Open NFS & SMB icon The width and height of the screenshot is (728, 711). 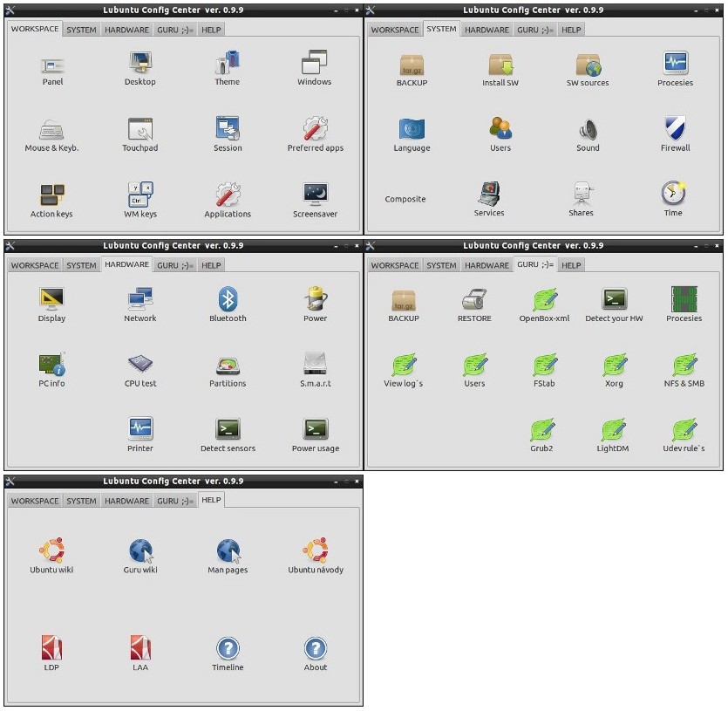[685, 365]
